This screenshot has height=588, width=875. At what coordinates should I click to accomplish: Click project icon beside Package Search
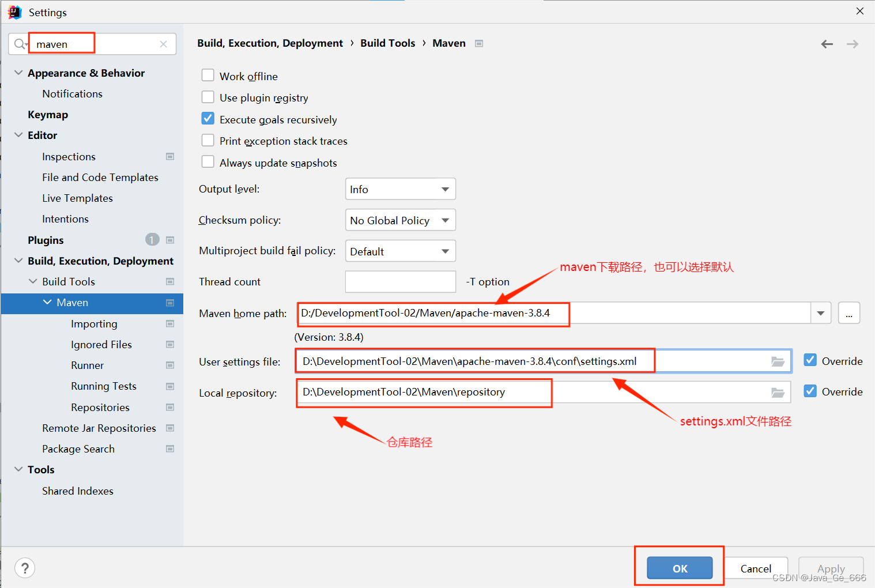click(170, 448)
